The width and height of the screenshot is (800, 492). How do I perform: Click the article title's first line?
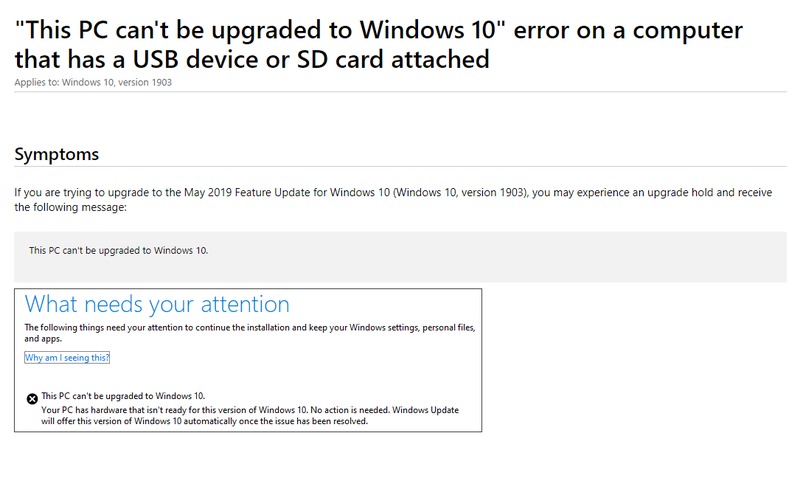click(378, 29)
